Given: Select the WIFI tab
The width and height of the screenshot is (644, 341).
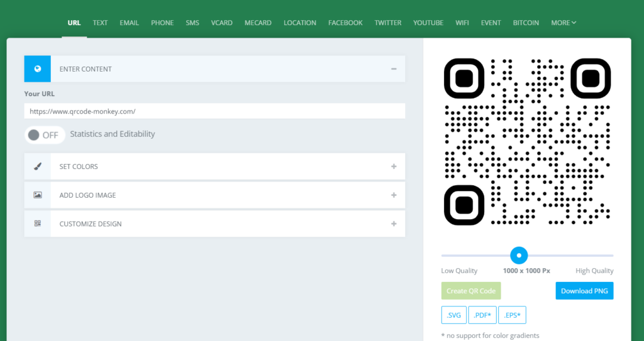Looking at the screenshot, I should click(462, 23).
